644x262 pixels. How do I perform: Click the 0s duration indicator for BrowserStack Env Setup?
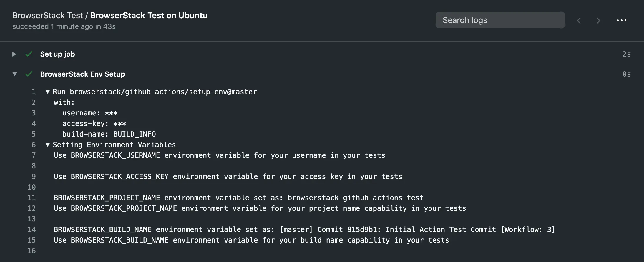point(626,74)
